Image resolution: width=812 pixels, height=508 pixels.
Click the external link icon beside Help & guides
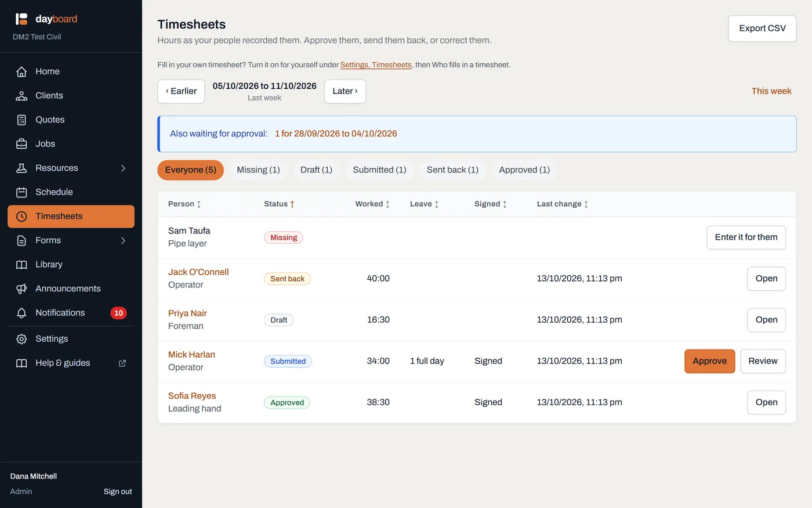click(122, 363)
